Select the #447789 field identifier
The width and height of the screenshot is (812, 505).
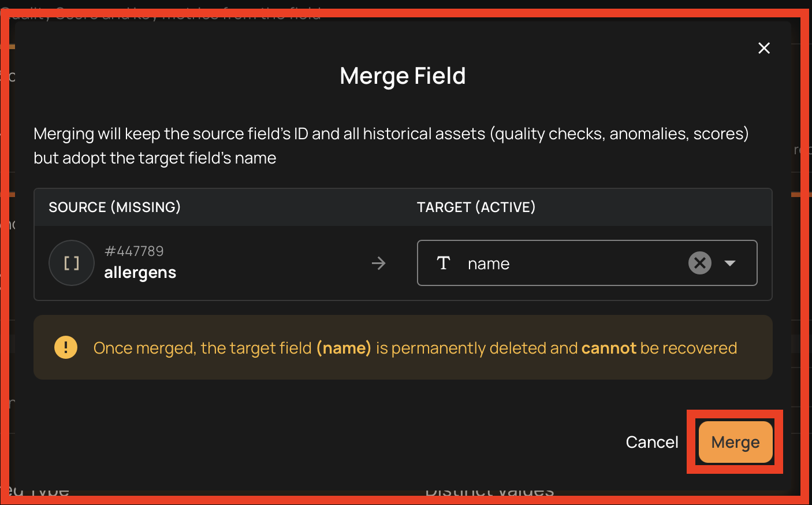click(133, 251)
